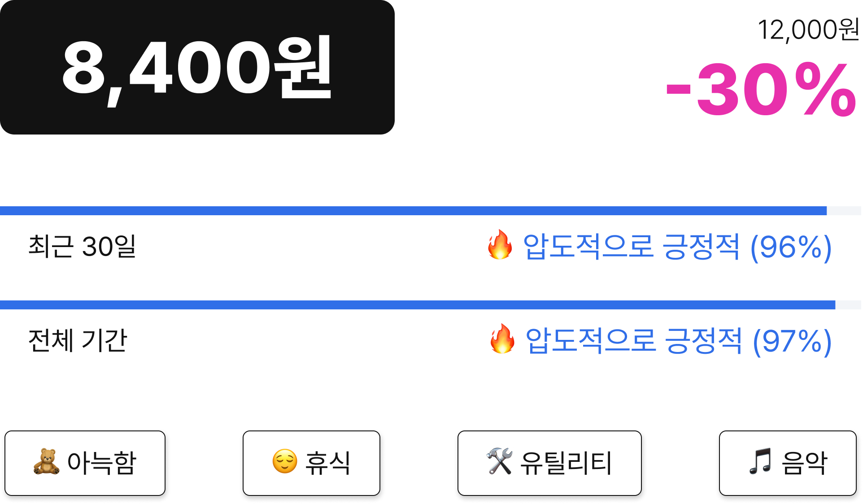Select the black 8,400원 price button
The height and width of the screenshot is (504, 863).
tap(197, 67)
